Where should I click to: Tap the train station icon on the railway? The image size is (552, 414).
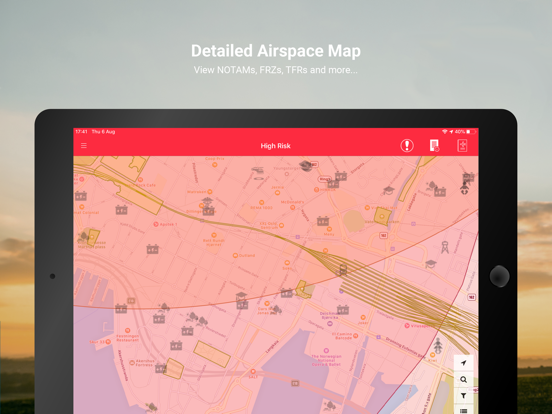coord(343,270)
